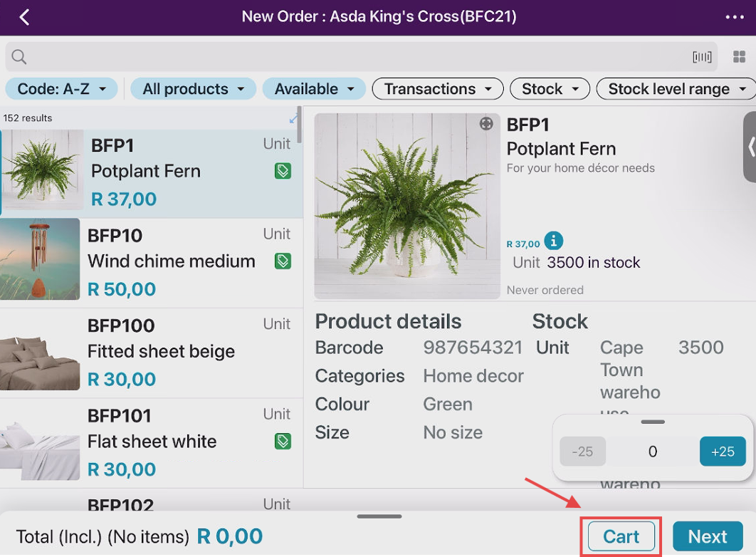This screenshot has width=756, height=557.
Task: Click the Next button
Action: click(x=707, y=536)
